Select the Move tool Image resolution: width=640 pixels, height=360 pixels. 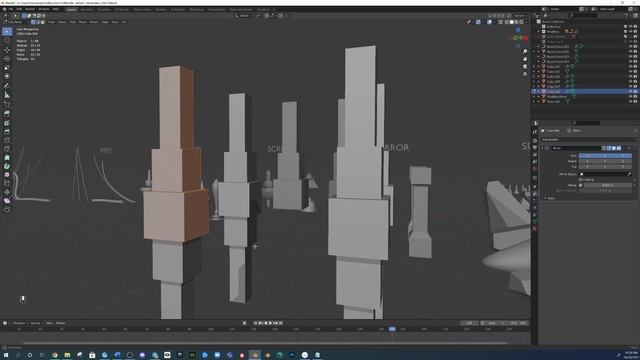point(7,50)
